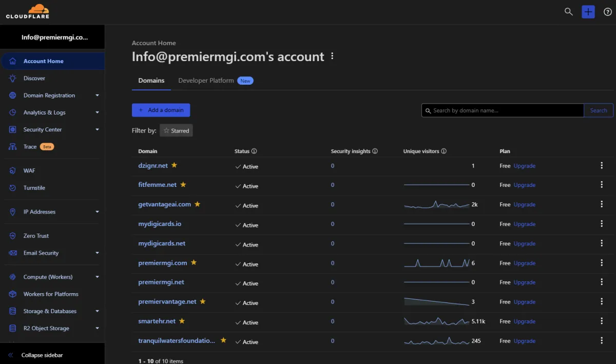Focus the Search by domain name field
The height and width of the screenshot is (364, 616).
[503, 110]
